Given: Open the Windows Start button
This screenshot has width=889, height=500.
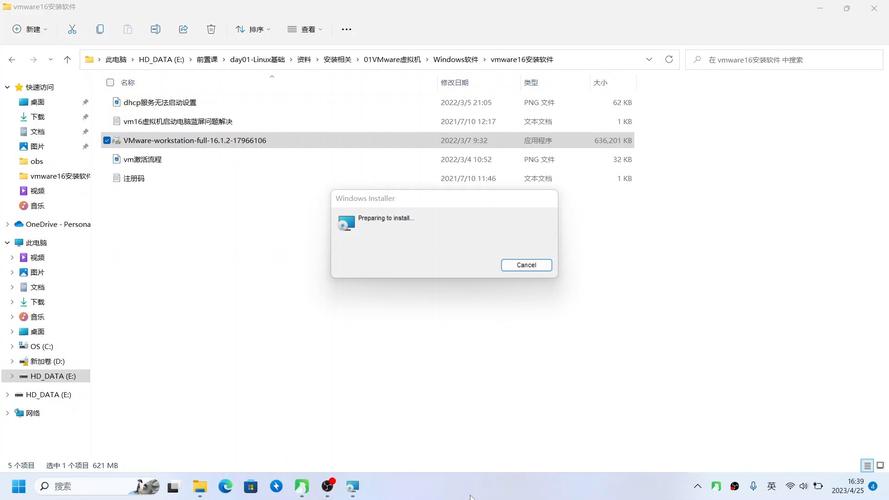Looking at the screenshot, I should pos(19,486).
